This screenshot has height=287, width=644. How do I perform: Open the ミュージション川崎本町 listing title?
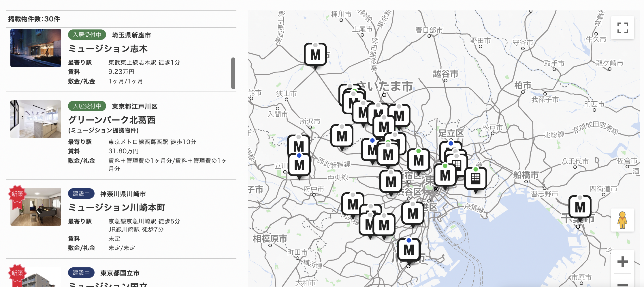[116, 208]
